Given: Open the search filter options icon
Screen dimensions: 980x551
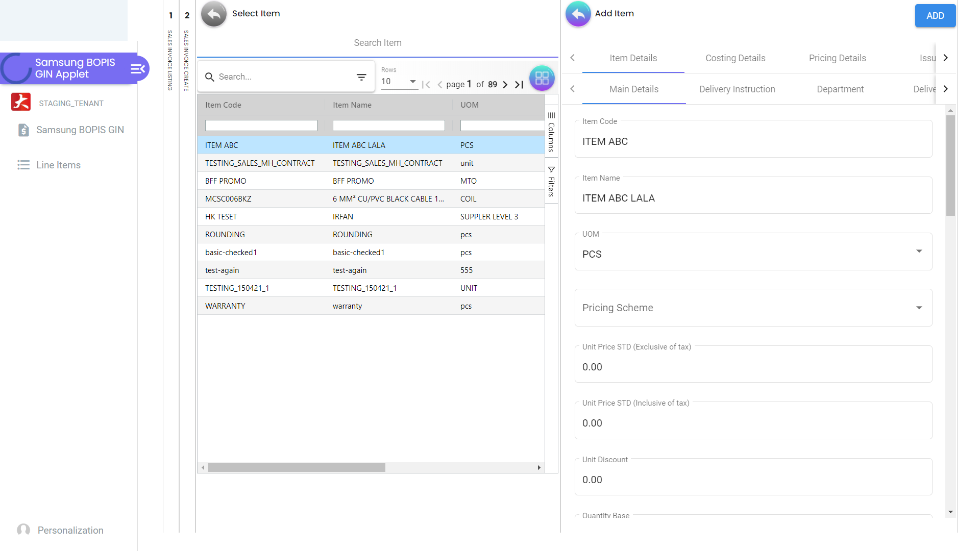Looking at the screenshot, I should [x=361, y=77].
